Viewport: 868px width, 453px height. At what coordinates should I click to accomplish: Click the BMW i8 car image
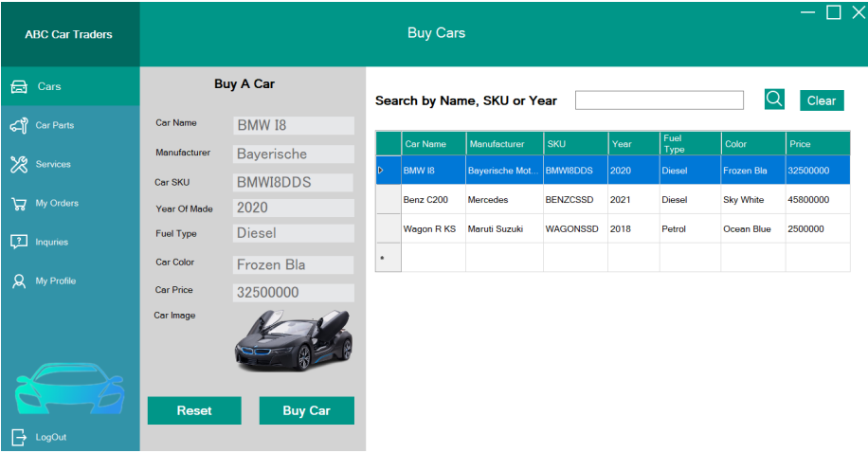tap(294, 340)
